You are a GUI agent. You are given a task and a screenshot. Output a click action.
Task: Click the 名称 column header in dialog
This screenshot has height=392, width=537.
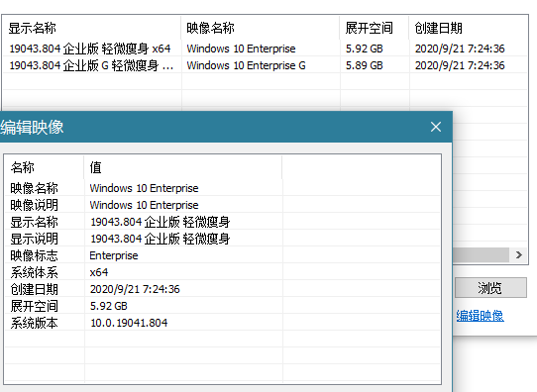pyautogui.click(x=45, y=167)
